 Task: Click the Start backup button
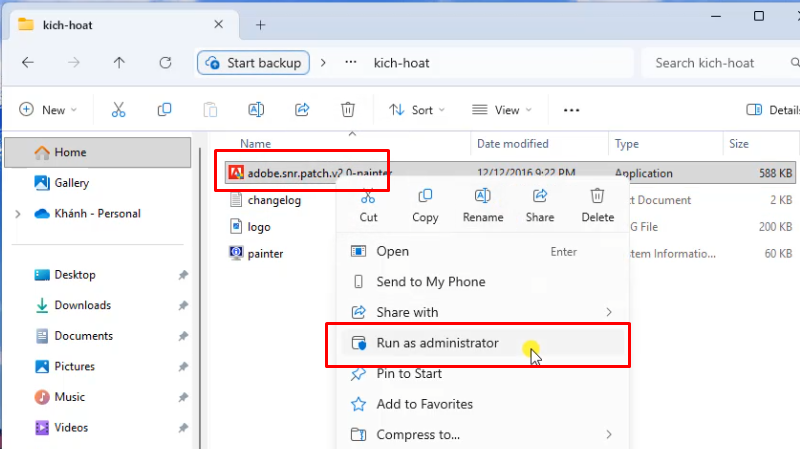tap(253, 63)
